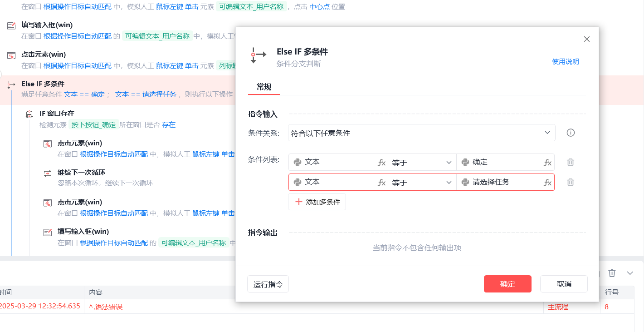Click 点击元素(win) icon directly under IF 窗口存在

coord(48,144)
